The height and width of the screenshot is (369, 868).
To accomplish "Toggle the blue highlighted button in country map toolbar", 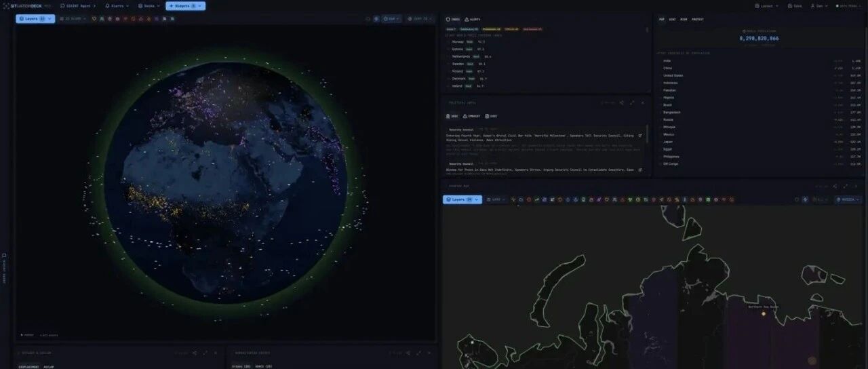I will (806, 199).
